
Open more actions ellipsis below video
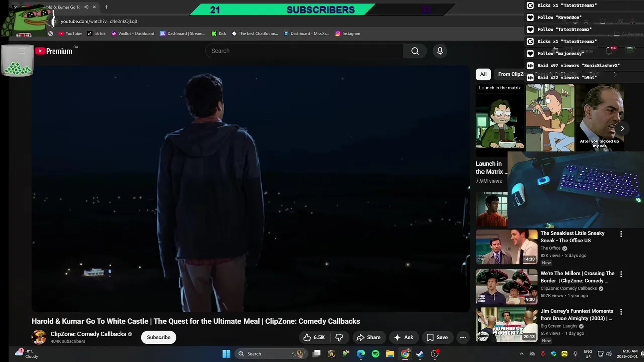click(x=463, y=337)
